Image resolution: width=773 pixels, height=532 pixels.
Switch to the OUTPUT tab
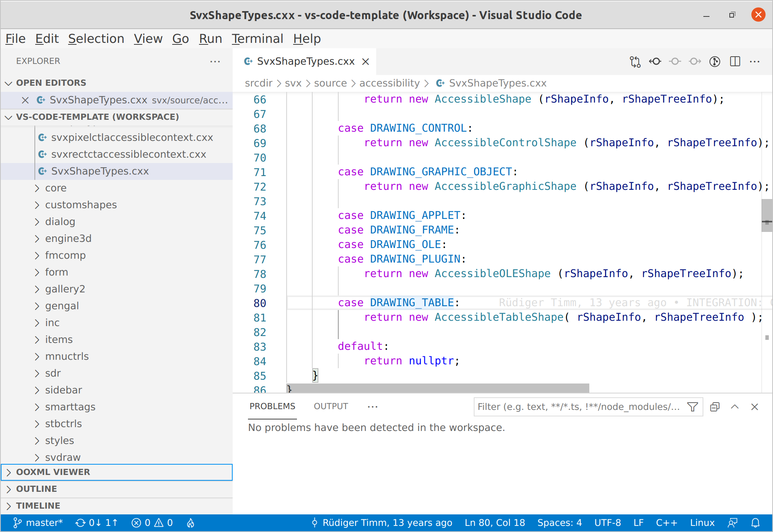click(x=331, y=406)
